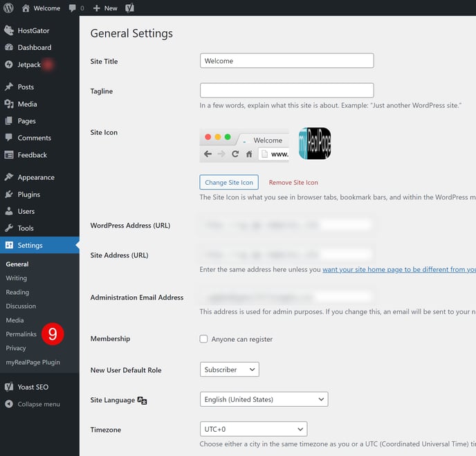Click the Comments speech bubble icon

[9, 138]
